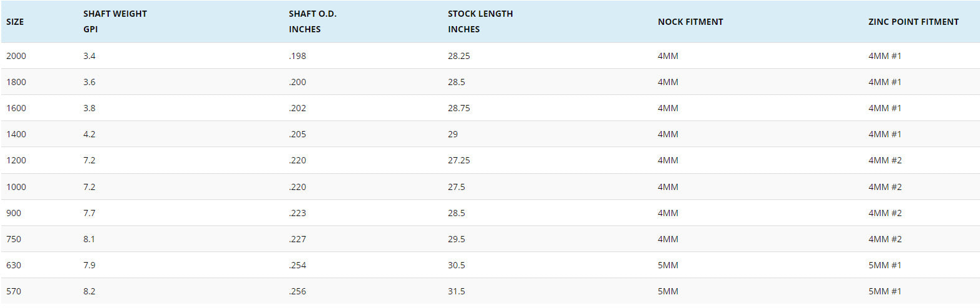Viewport: 980px width, 308px height.
Task: Click the size 1200 cell
Action: click(16, 160)
